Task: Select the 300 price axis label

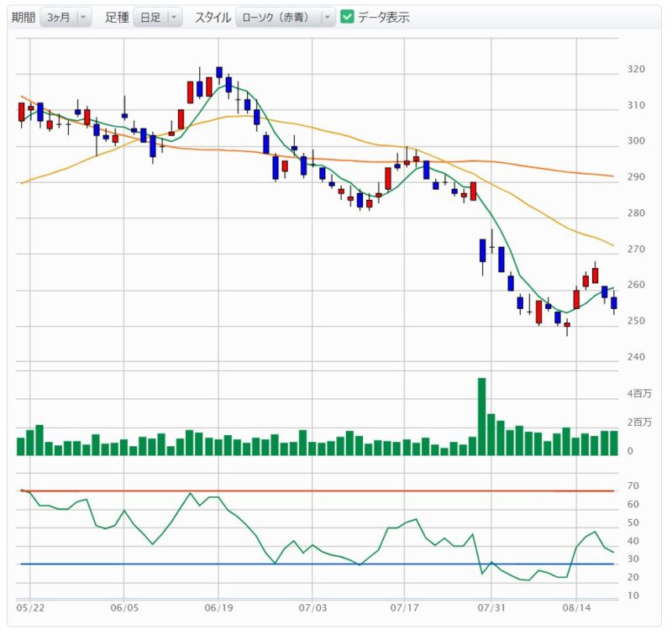Action: [636, 140]
